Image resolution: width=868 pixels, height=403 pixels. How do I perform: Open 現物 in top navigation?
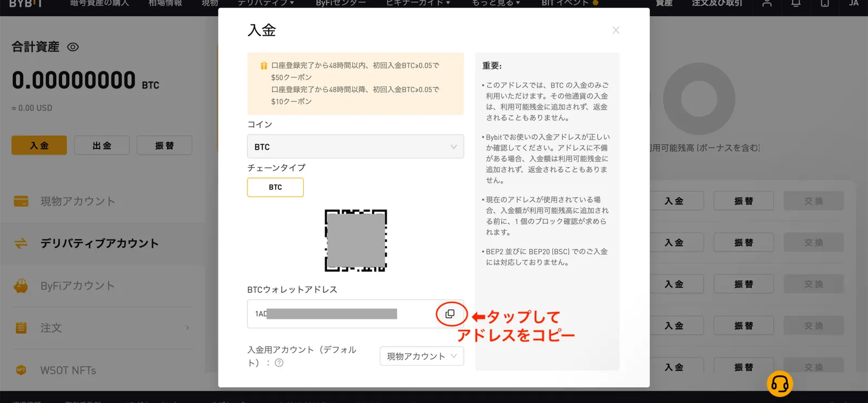click(x=210, y=3)
